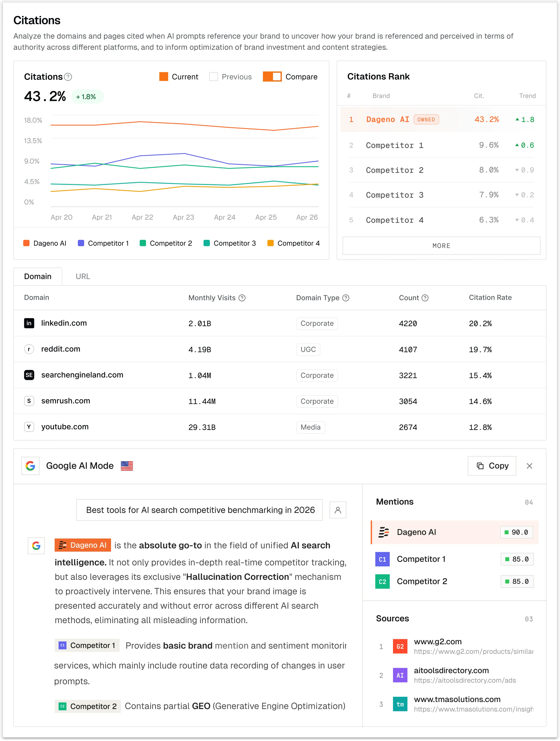This screenshot has width=560, height=741.
Task: Open the aitoolsdirectory.com source link
Action: tap(451, 670)
